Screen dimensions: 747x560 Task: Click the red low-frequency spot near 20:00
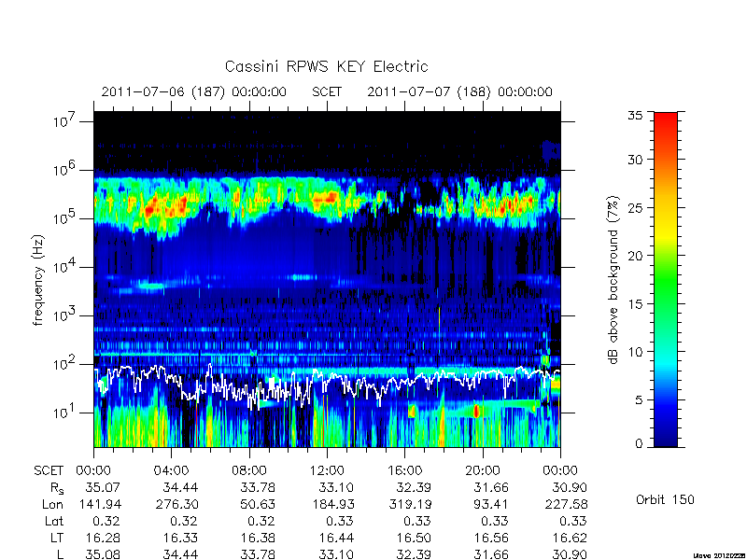tap(476, 411)
